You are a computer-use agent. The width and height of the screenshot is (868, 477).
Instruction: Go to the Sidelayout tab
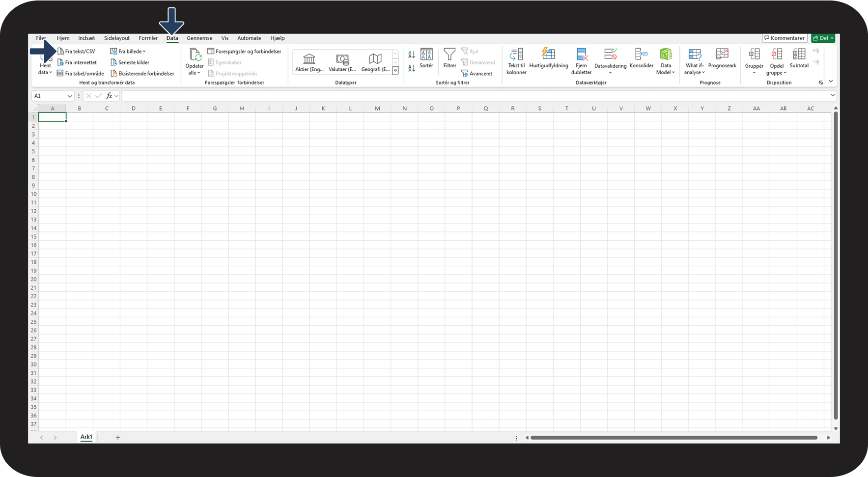coord(117,38)
